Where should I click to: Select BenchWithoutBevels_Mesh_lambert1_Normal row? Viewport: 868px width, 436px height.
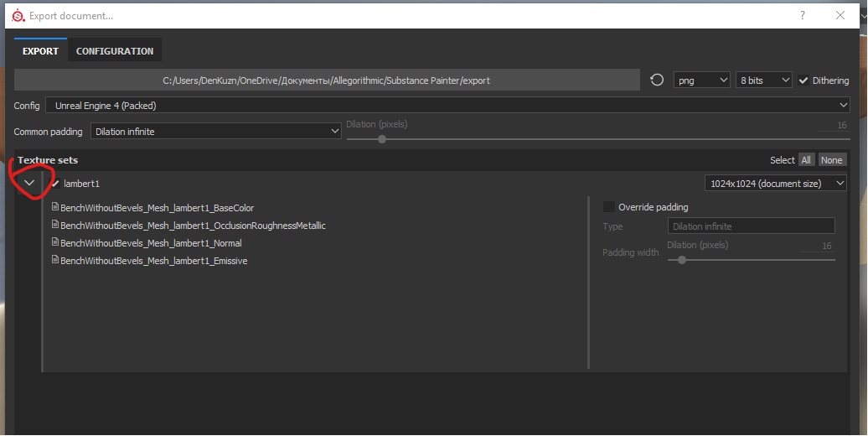pyautogui.click(x=151, y=243)
